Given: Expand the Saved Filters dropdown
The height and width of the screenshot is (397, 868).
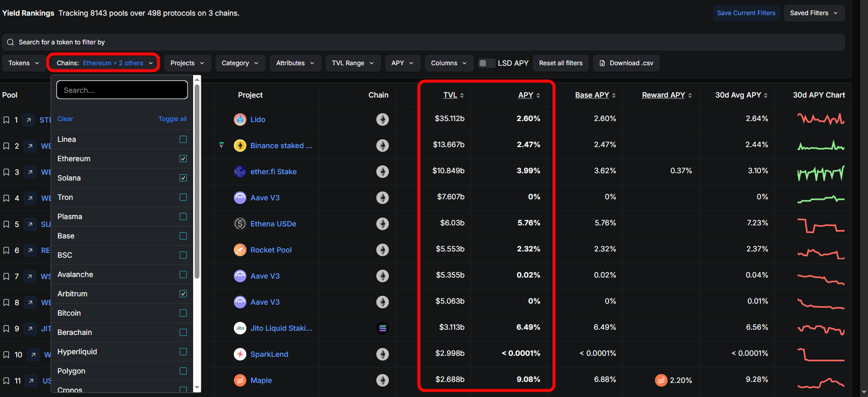Looking at the screenshot, I should point(814,13).
